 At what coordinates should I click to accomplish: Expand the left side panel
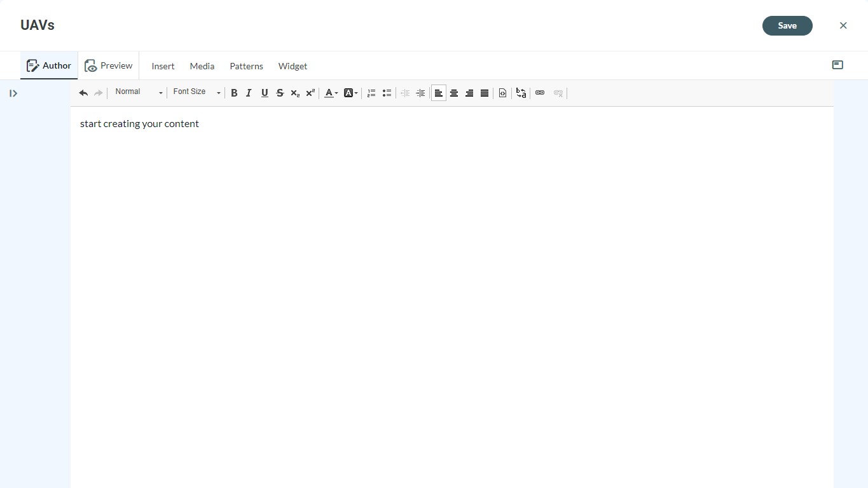[x=13, y=93]
